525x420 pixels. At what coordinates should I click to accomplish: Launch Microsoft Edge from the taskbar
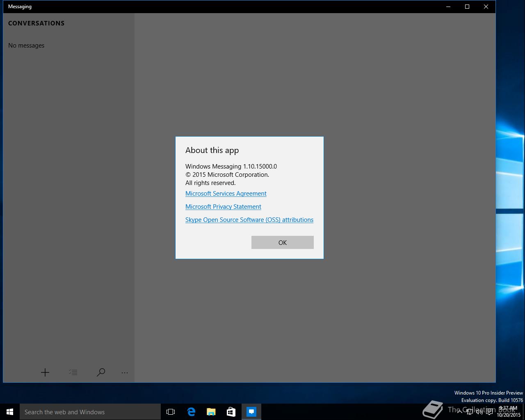(x=191, y=412)
